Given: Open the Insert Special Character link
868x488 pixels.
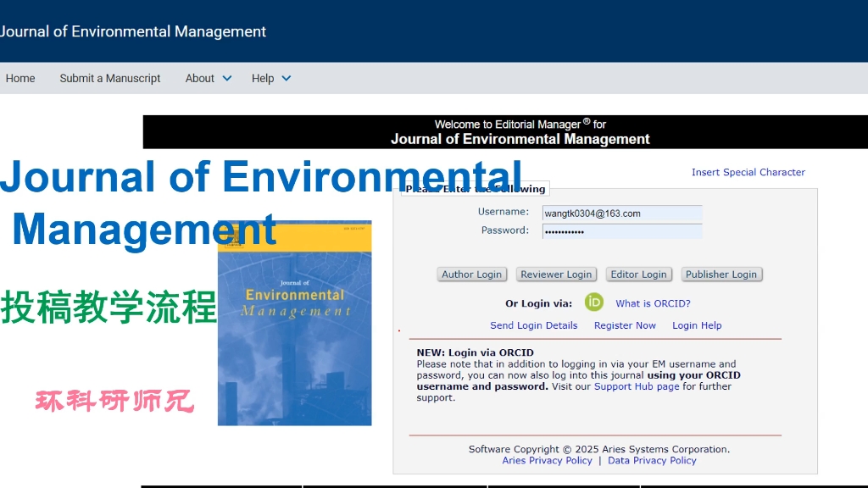Looking at the screenshot, I should coord(748,172).
